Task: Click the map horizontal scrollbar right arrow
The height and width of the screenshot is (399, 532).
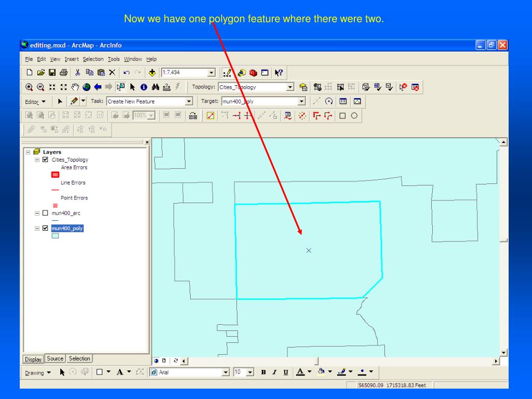Action: (x=496, y=362)
